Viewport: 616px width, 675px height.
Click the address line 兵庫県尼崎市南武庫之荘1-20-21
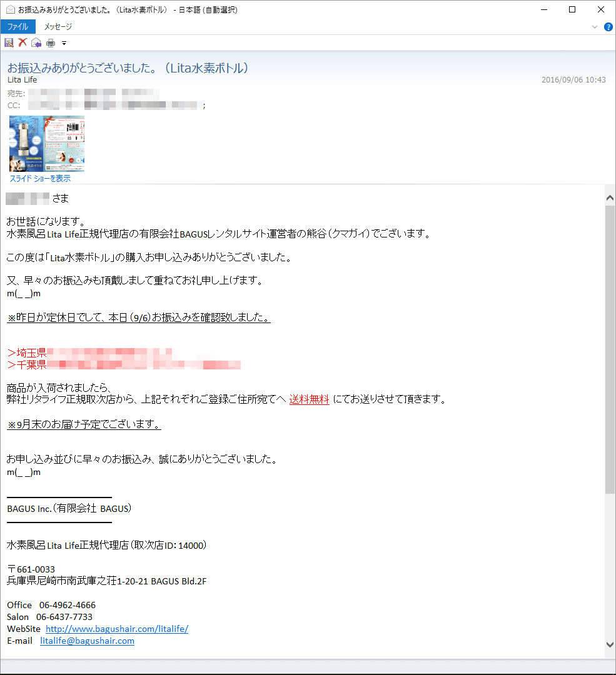[106, 581]
